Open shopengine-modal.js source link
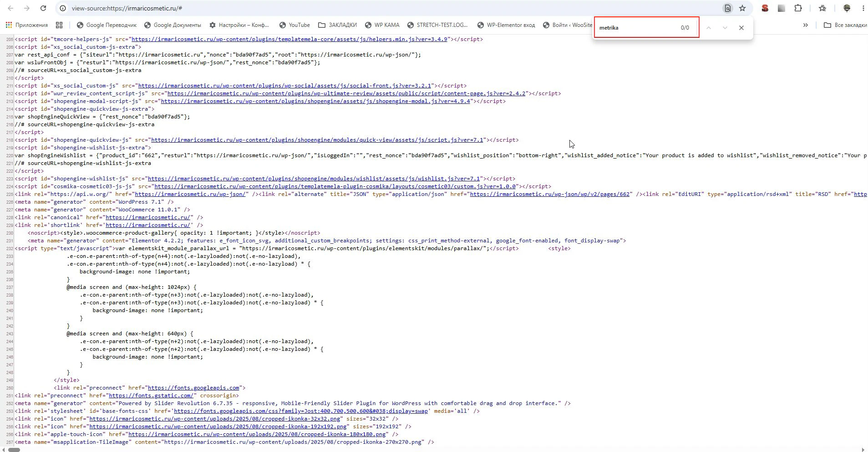868x452 pixels. pyautogui.click(x=315, y=101)
